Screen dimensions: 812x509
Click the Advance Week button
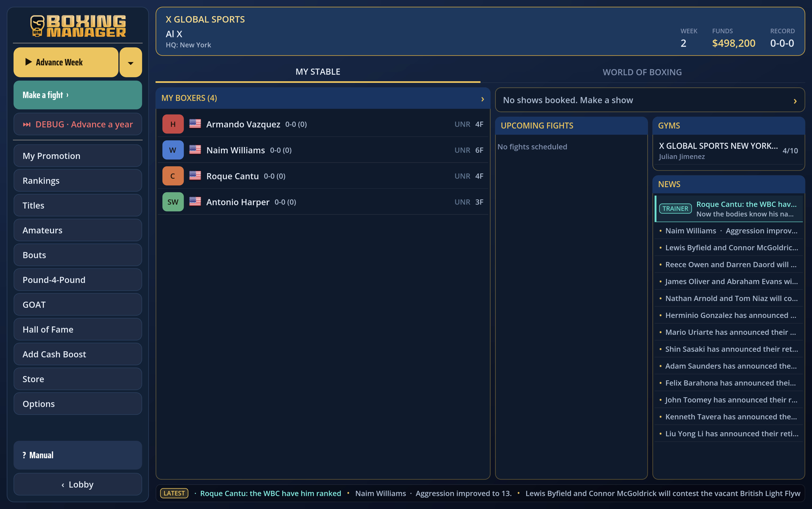click(x=66, y=62)
